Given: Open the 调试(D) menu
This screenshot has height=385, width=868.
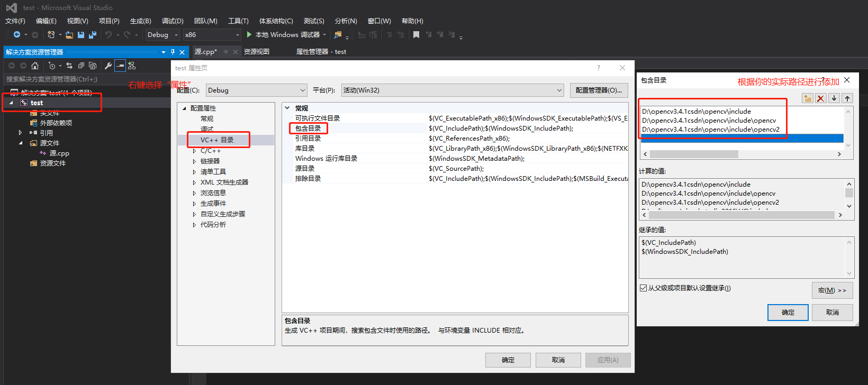Looking at the screenshot, I should tap(173, 21).
